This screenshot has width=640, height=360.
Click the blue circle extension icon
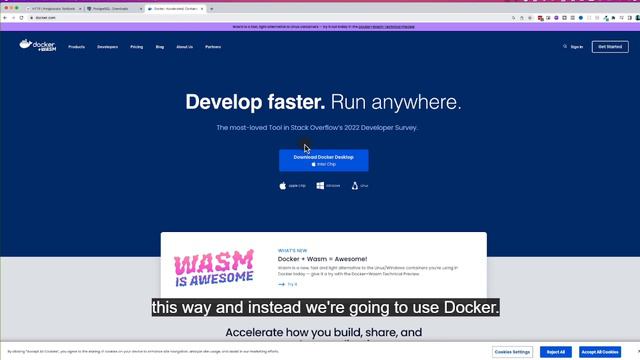(x=580, y=18)
